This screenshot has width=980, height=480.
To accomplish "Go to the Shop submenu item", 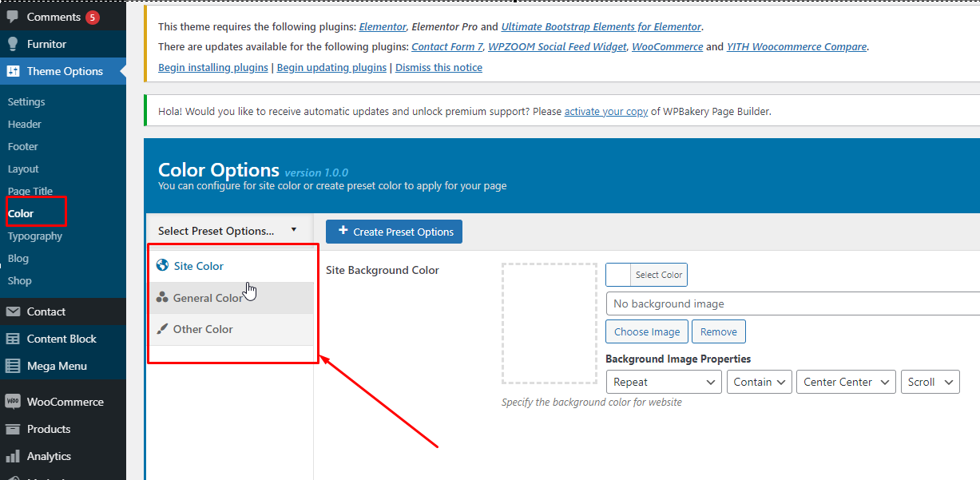I will click(x=20, y=280).
